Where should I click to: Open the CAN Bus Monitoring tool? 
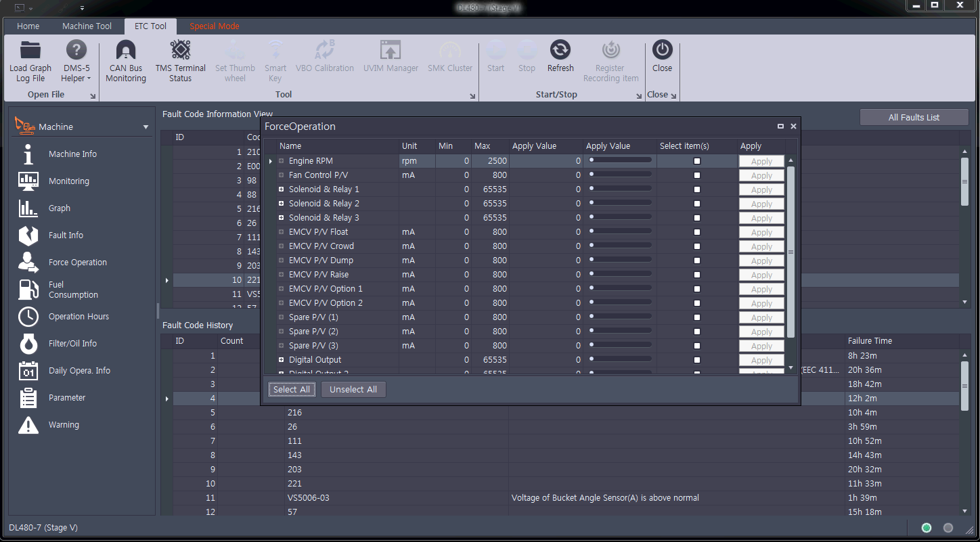coord(125,60)
